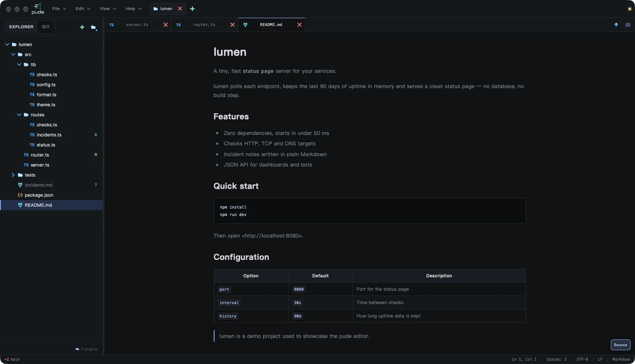Viewport: 635px width, 364px height.
Task: Collapse the routes folder chevron
Action: [19, 115]
